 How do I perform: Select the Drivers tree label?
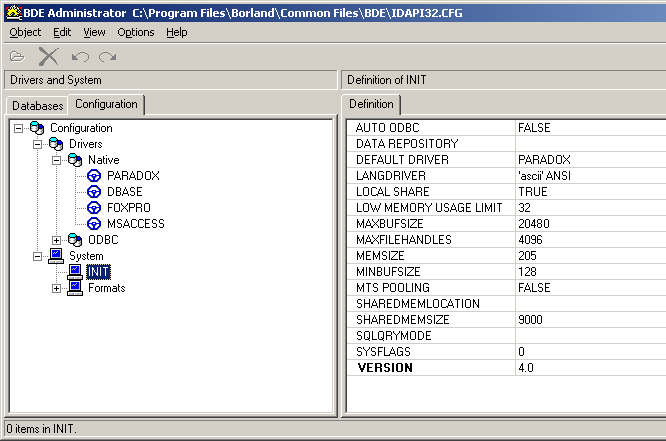(x=86, y=144)
